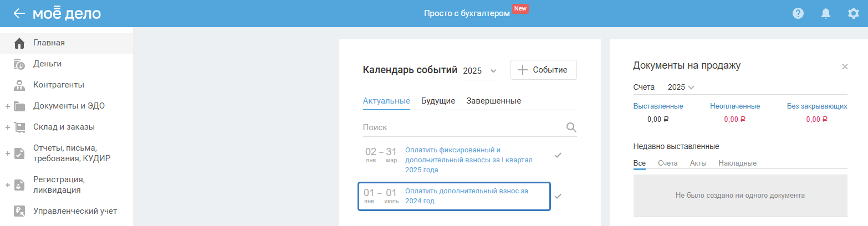Expand Склад и заказы sidebar section
This screenshot has height=226, width=868.
8,127
